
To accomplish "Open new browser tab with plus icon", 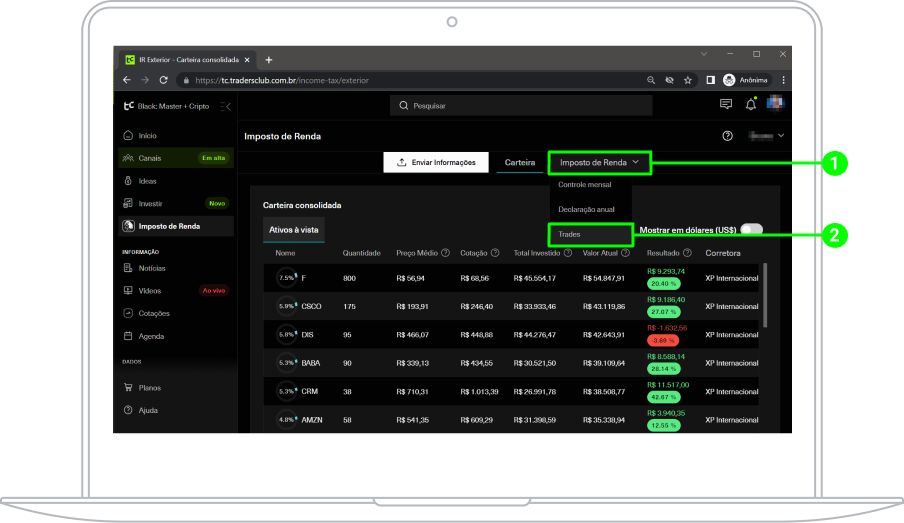I will tap(269, 59).
